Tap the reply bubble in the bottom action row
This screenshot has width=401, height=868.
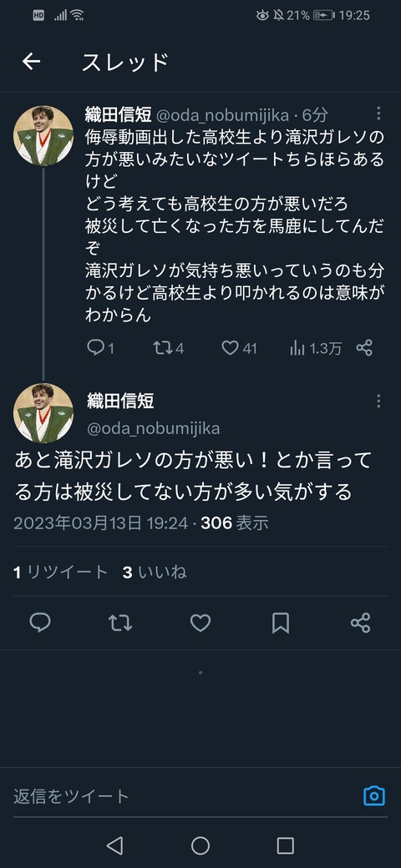[x=40, y=623]
